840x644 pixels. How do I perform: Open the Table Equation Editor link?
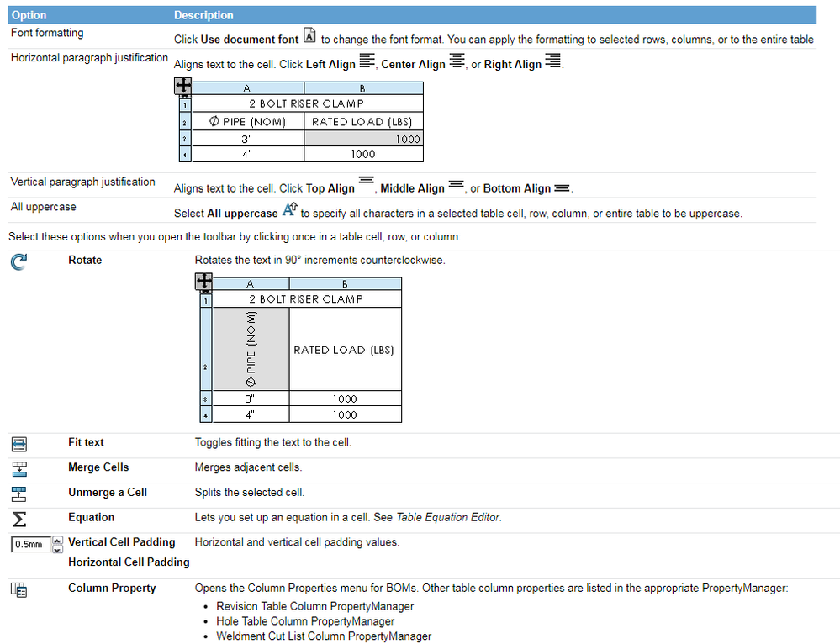point(447,518)
